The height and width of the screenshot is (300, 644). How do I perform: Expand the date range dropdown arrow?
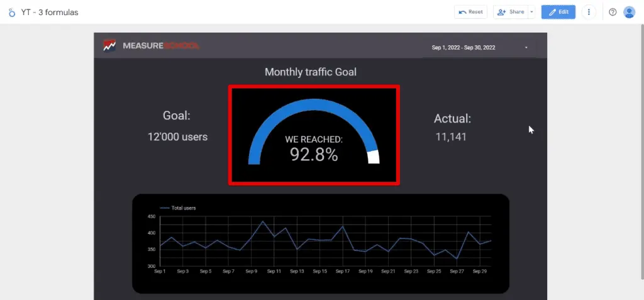pos(526,47)
